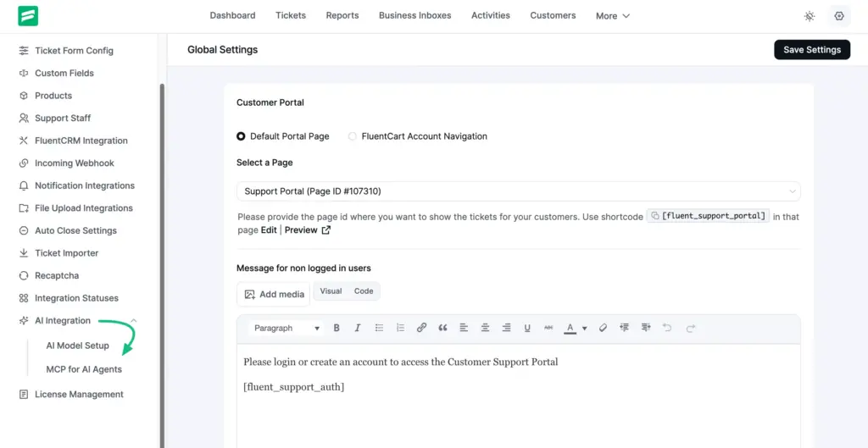This screenshot has width=868, height=448.
Task: Apply blockquote formatting
Action: point(442,328)
